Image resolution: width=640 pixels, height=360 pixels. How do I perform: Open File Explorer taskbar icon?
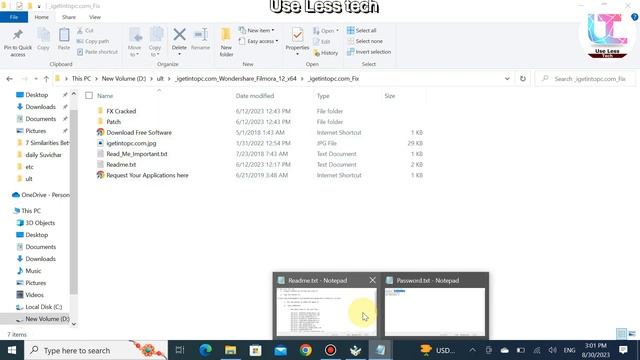231,350
